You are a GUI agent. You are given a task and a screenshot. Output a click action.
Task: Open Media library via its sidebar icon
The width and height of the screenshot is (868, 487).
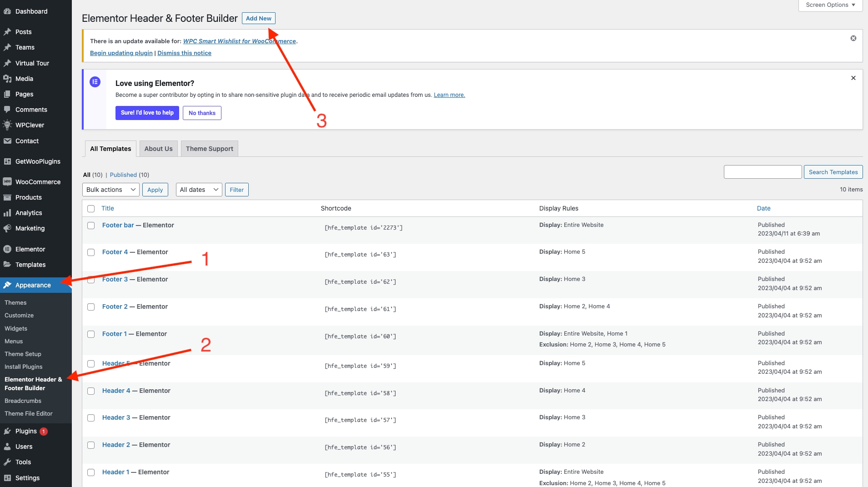7,79
